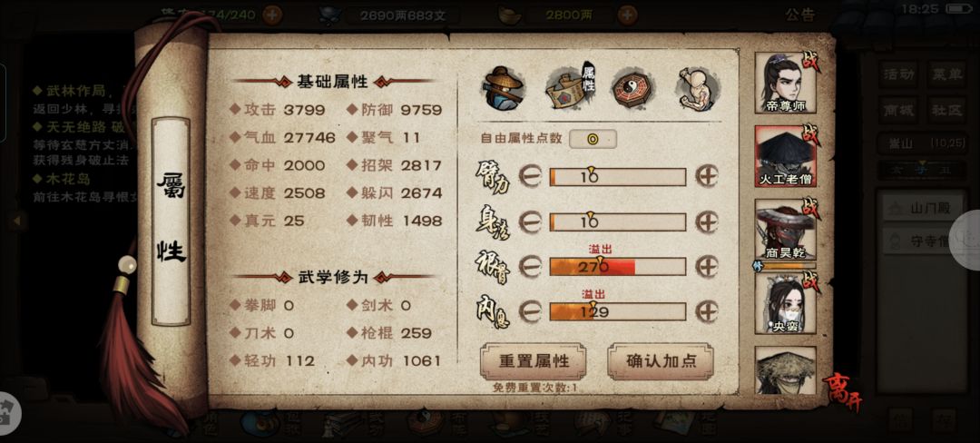The image size is (980, 443).
Task: Increase 臂力 with its plus button
Action: tap(707, 176)
